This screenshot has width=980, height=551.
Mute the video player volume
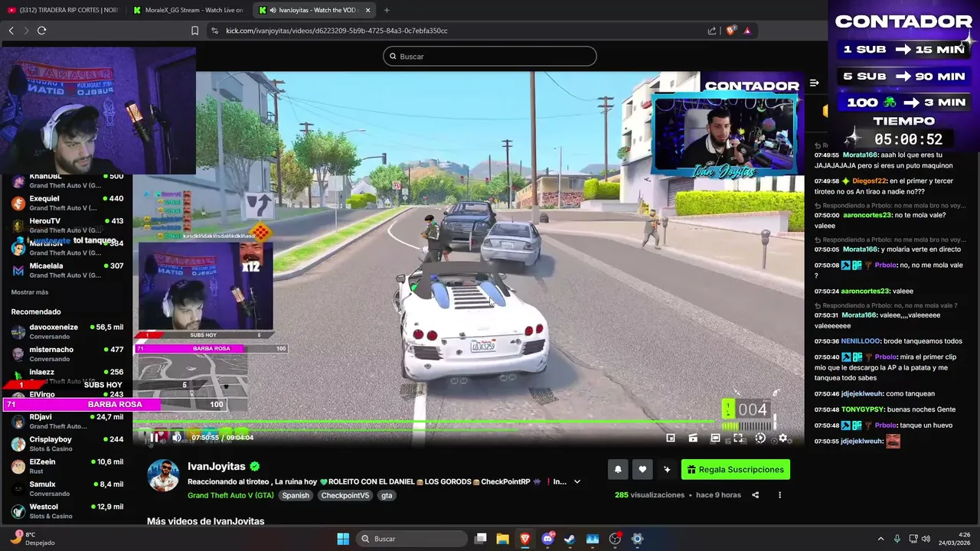tap(177, 438)
